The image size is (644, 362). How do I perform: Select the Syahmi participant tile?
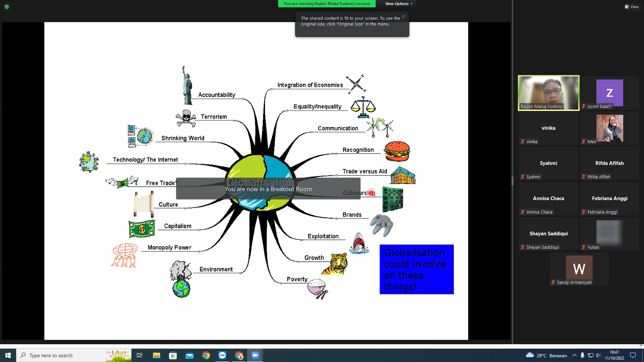pos(549,163)
